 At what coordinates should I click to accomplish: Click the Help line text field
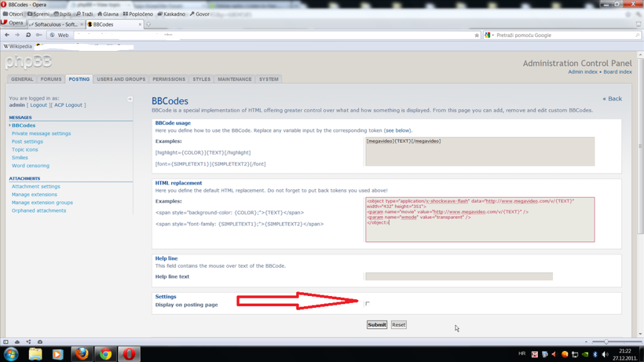(458, 277)
